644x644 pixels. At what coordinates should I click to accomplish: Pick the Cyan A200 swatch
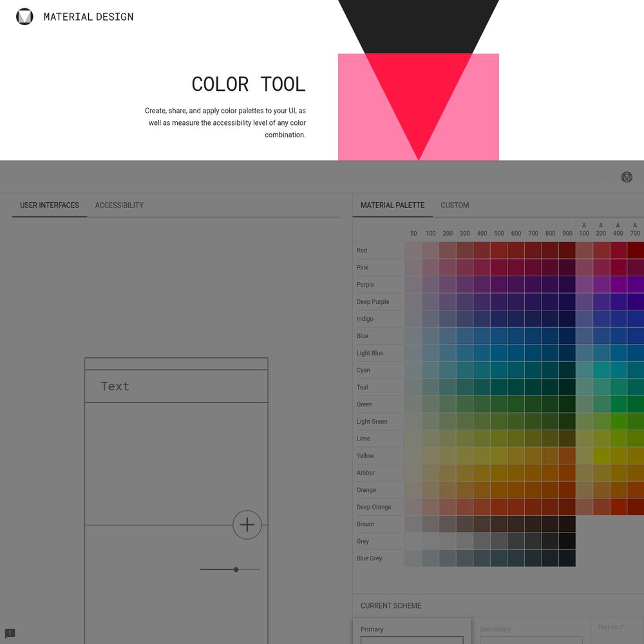tap(601, 370)
